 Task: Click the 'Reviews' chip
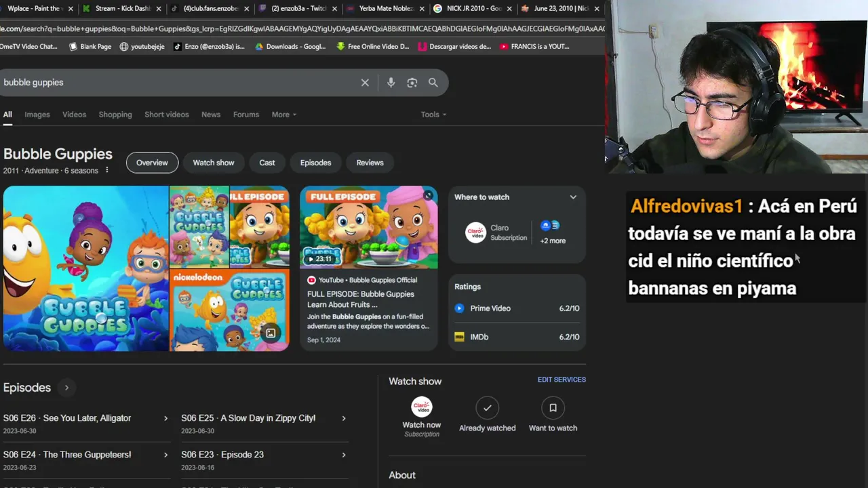tap(370, 163)
